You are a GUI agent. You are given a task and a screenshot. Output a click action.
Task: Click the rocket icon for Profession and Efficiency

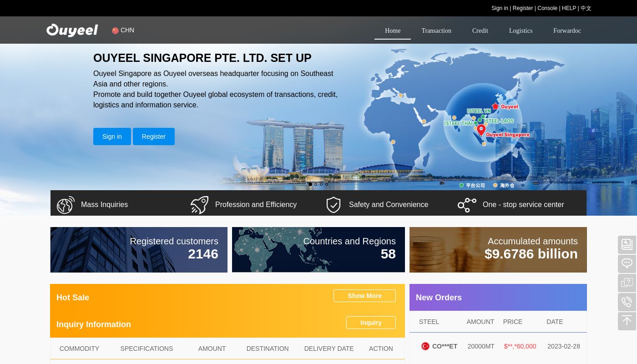(x=199, y=205)
